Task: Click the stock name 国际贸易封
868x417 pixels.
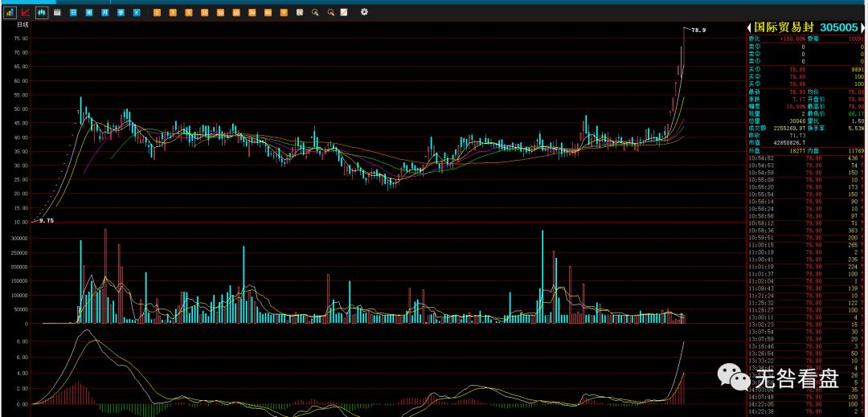Action: coord(784,27)
